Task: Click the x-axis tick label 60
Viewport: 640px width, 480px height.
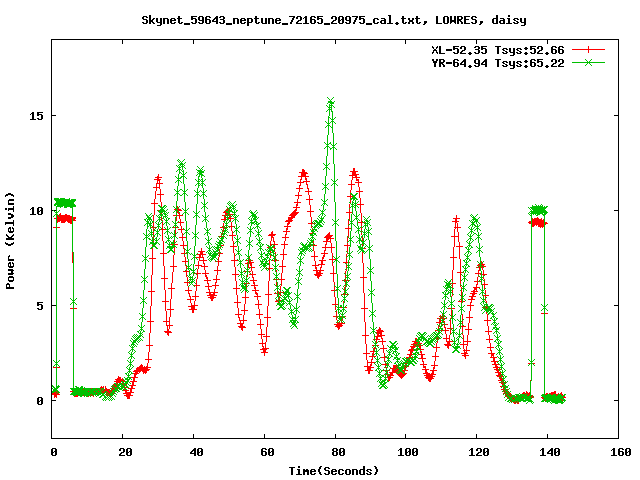Action: (267, 452)
